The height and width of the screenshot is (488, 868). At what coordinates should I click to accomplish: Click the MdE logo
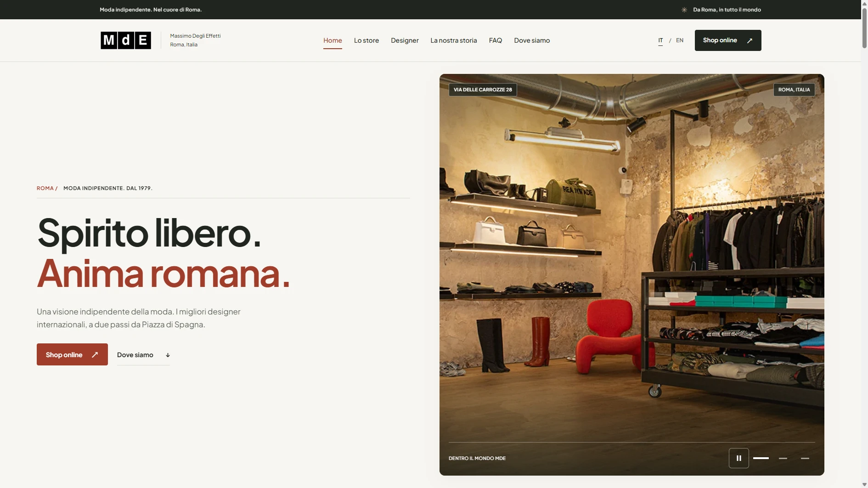126,40
